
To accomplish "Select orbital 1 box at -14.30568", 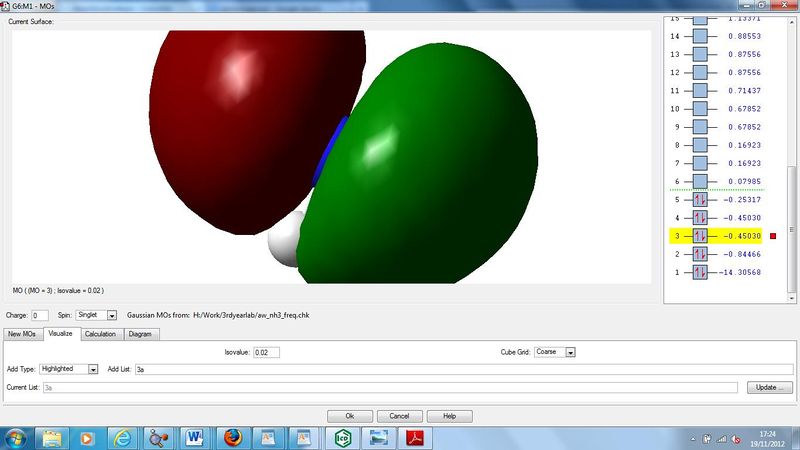I will tap(699, 272).
